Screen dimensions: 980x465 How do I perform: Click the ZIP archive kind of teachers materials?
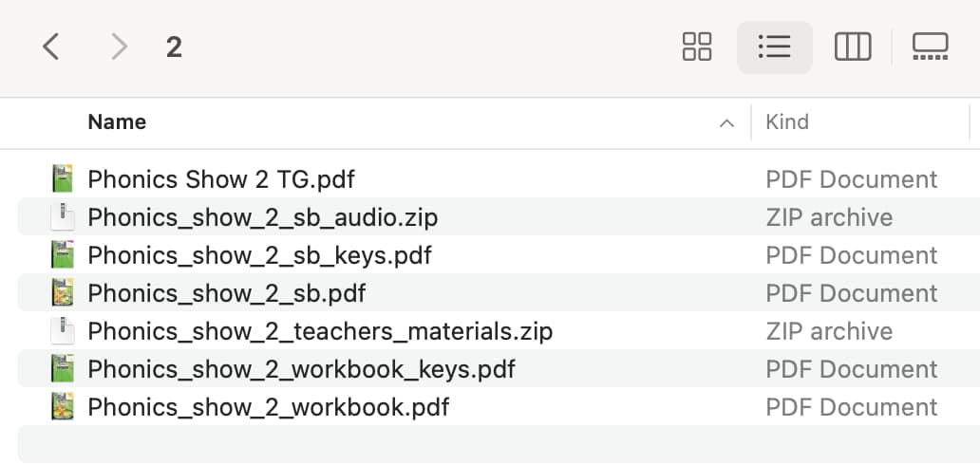pos(829,331)
